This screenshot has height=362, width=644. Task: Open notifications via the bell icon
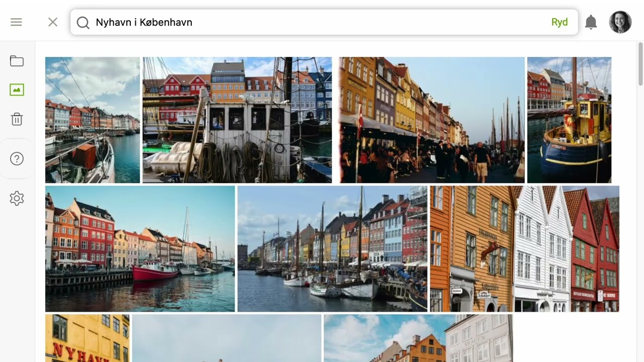[x=591, y=22]
